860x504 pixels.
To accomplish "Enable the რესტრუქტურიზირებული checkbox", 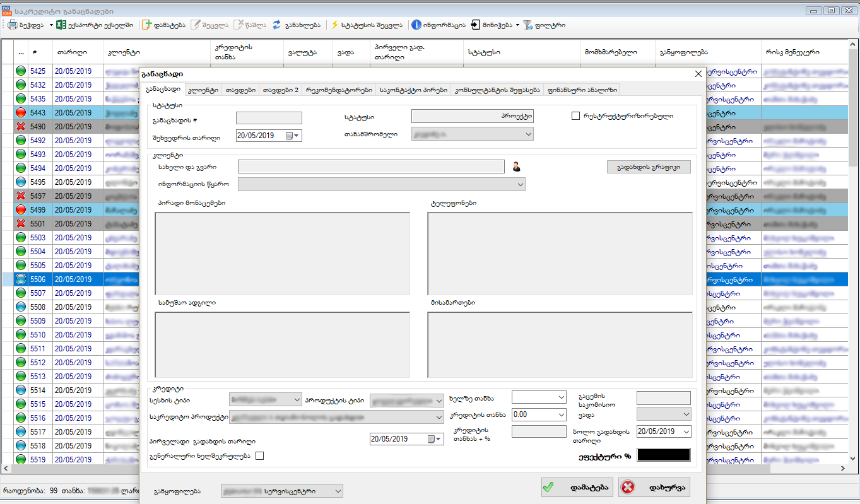I will (575, 116).
